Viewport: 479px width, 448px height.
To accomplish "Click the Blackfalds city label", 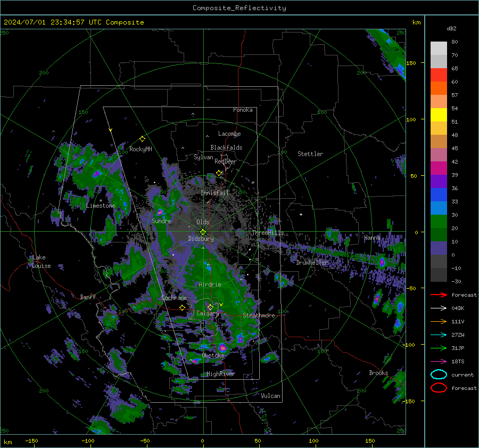I will 226,148.
